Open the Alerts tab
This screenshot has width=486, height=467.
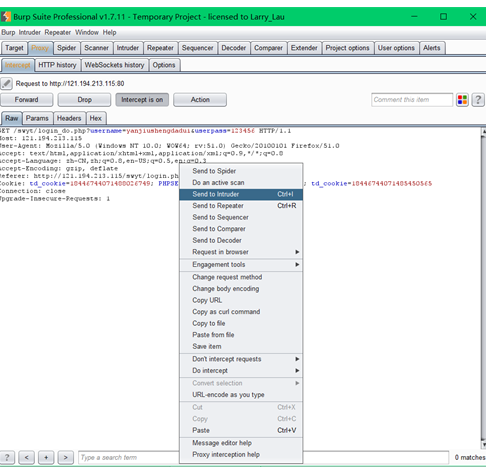click(432, 48)
